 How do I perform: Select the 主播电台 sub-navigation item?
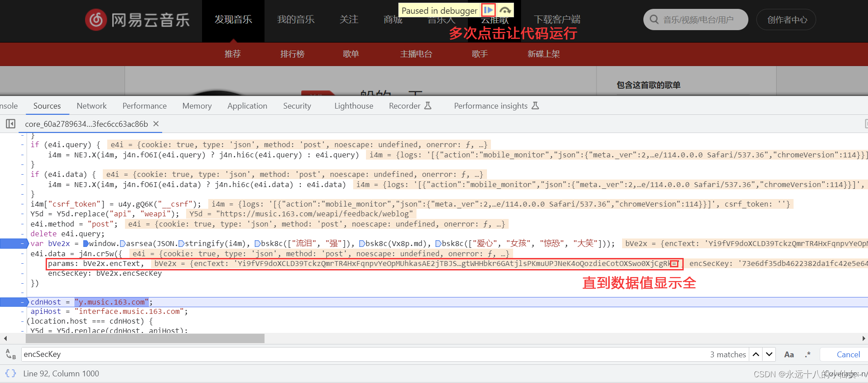tap(416, 54)
